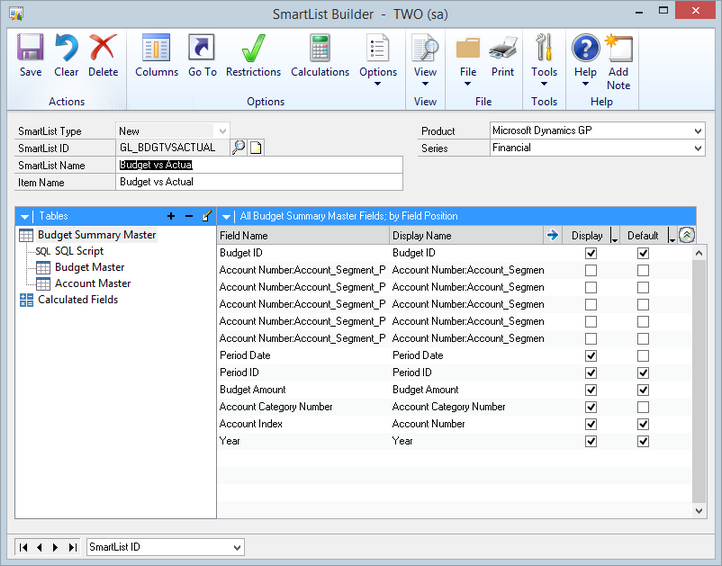Go to first record navigation button

pos(23,547)
